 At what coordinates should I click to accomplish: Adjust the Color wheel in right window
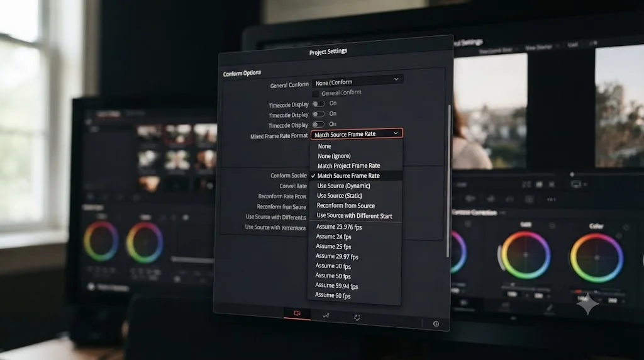coord(596,257)
